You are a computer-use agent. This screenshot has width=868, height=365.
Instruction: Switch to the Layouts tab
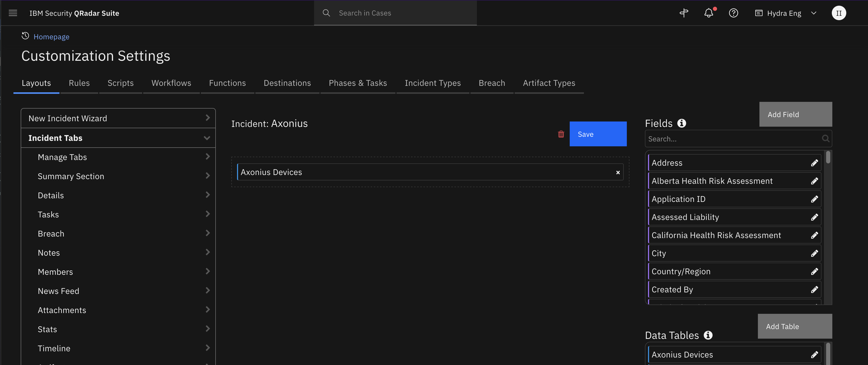tap(36, 83)
